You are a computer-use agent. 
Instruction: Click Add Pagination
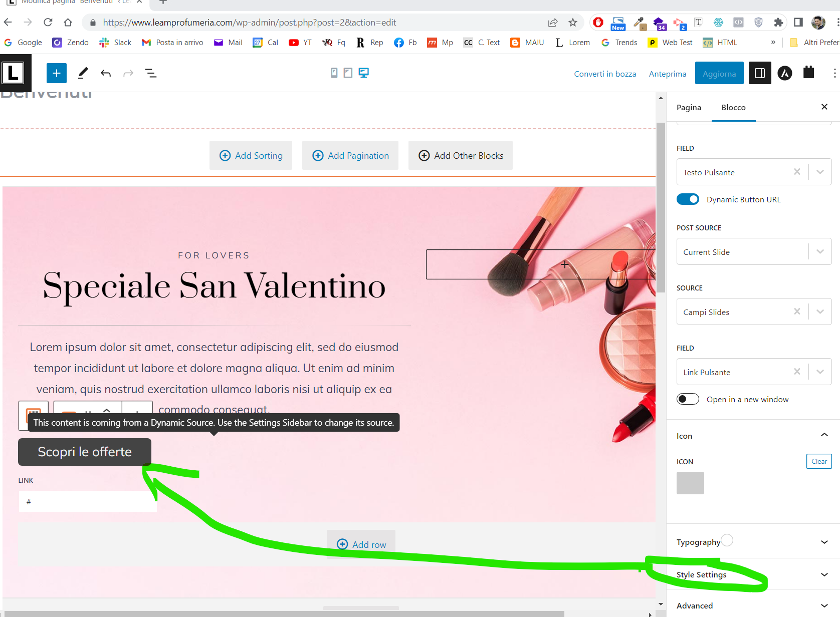[x=350, y=155]
